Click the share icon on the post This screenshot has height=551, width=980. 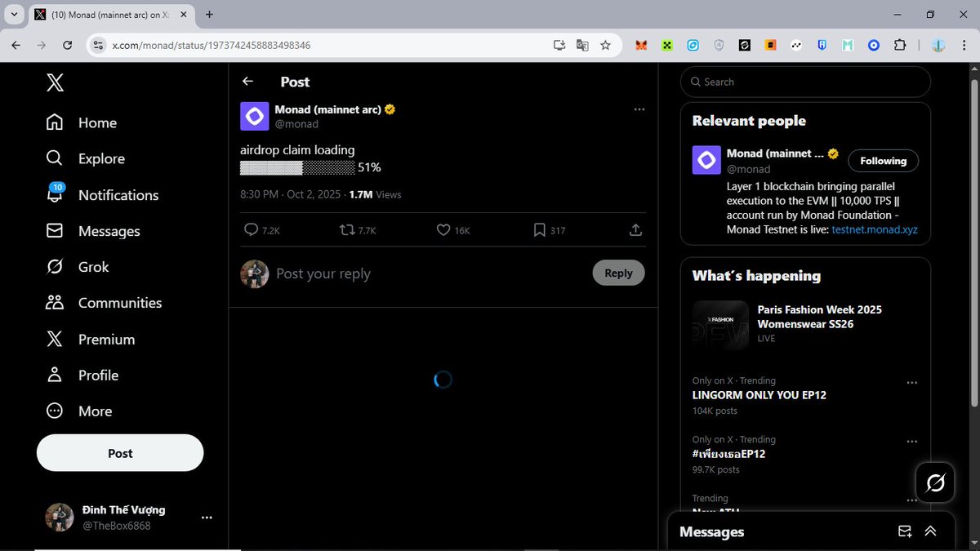point(635,230)
